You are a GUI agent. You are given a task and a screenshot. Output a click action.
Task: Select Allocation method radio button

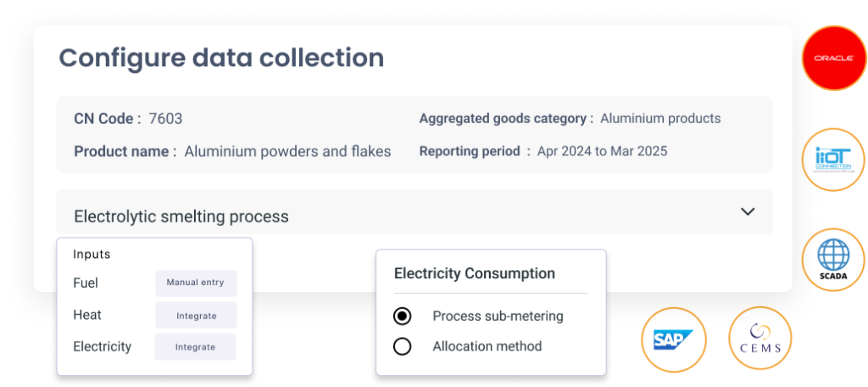pyautogui.click(x=403, y=346)
